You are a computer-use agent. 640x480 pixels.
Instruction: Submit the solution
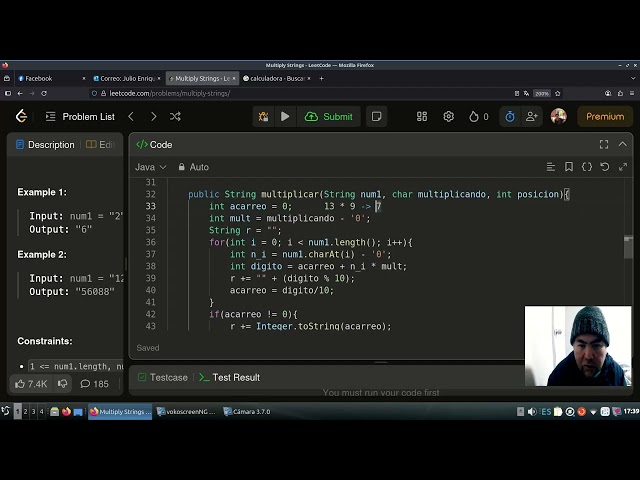point(329,117)
